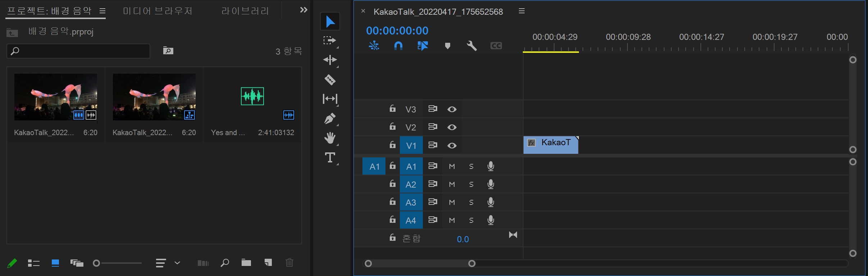Click the New Item icon

(x=268, y=263)
